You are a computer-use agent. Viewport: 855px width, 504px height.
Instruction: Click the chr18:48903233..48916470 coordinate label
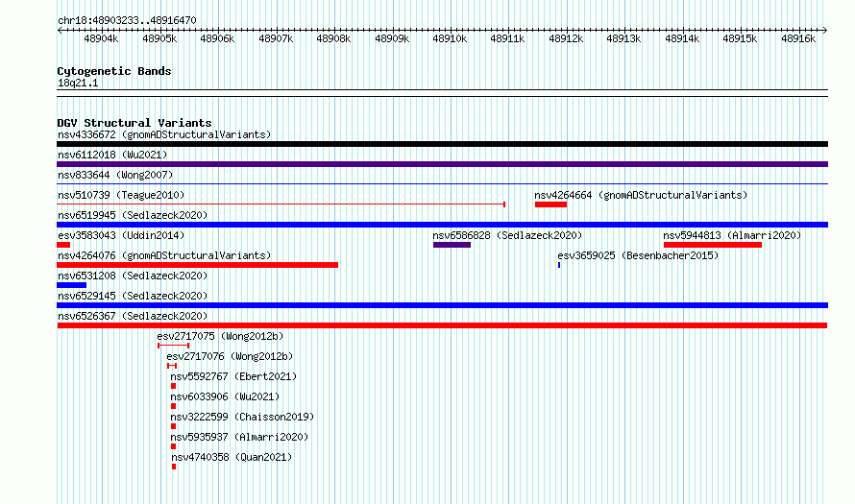(127, 20)
